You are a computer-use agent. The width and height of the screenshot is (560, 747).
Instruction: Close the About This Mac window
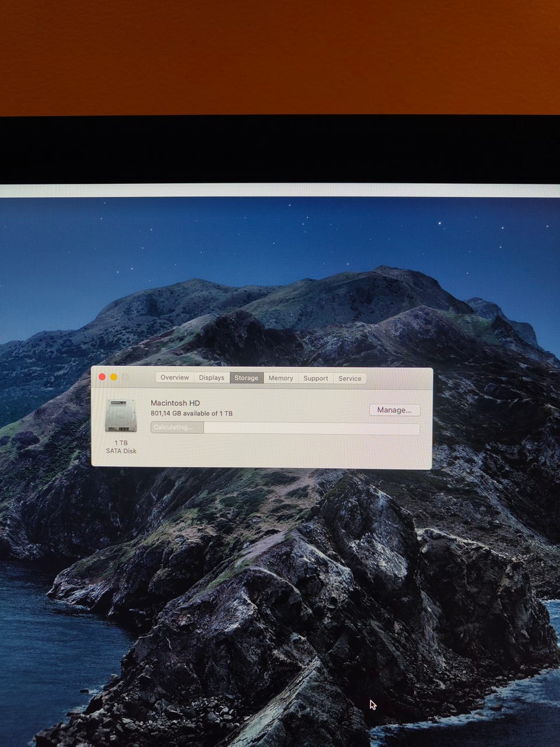pyautogui.click(x=102, y=377)
